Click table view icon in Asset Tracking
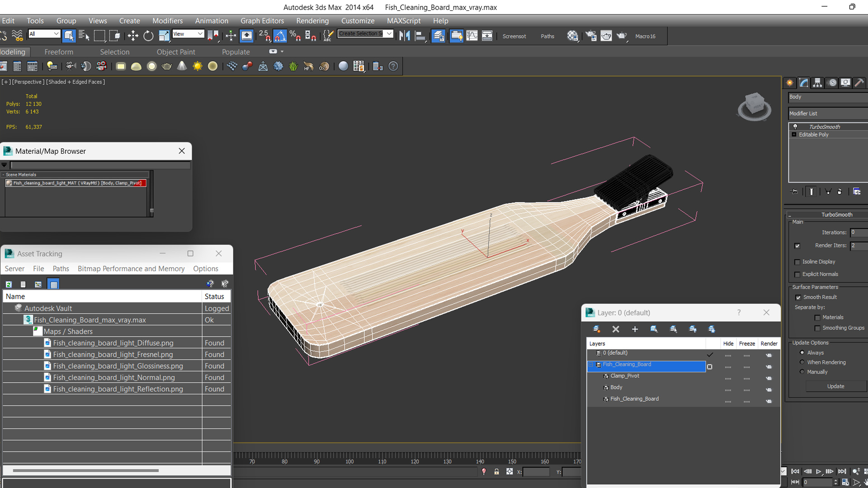 click(x=54, y=284)
